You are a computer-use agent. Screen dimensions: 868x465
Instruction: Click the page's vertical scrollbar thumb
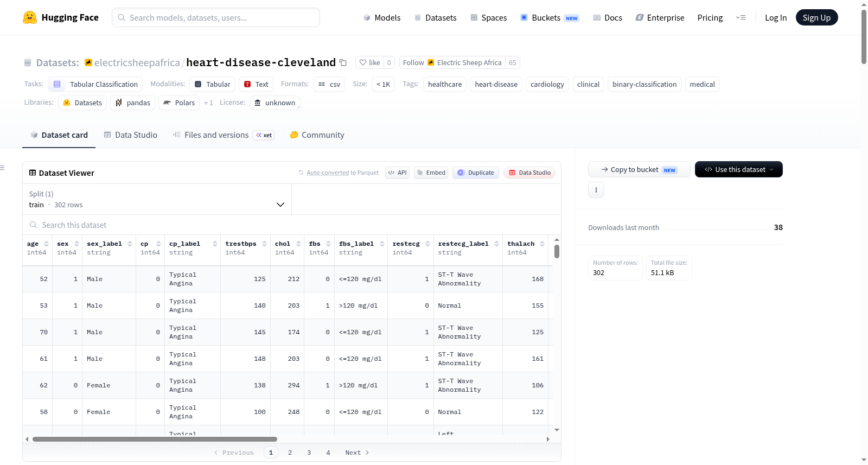point(864,36)
